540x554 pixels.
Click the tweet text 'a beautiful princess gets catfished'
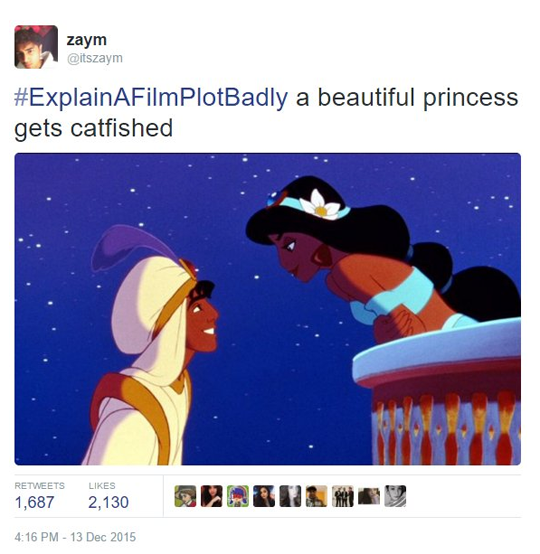click(266, 112)
